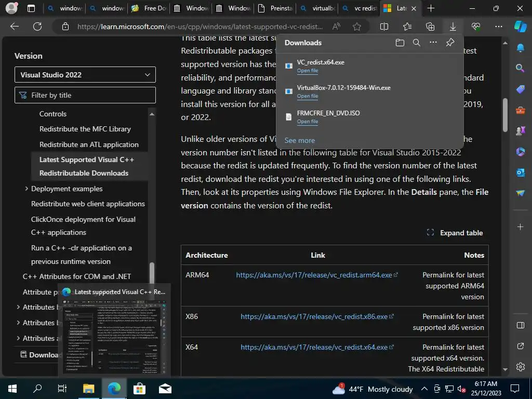532x399 pixels.
Task: Open the split screen icon in toolbar
Action: point(384,26)
